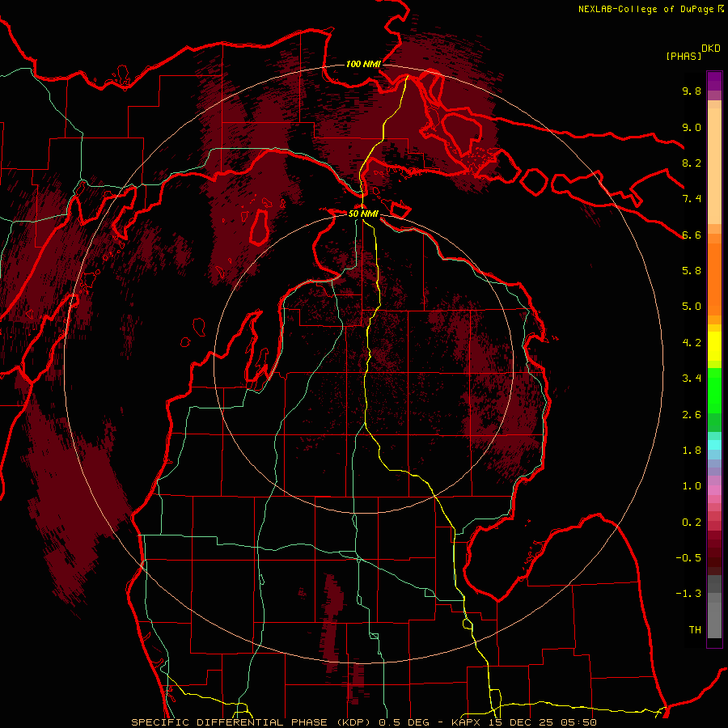Click the bright green band of the color bar

[x=714, y=390]
